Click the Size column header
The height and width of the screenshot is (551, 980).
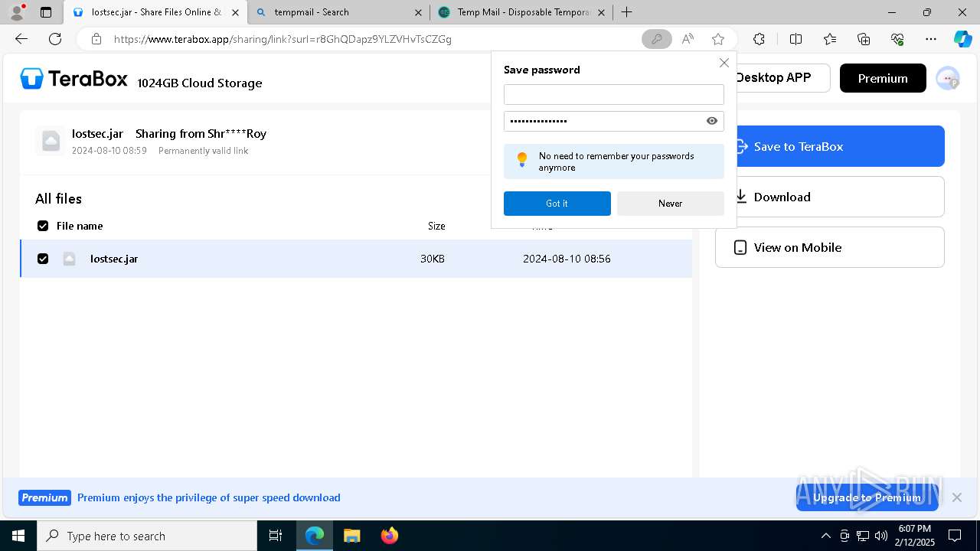coord(436,226)
